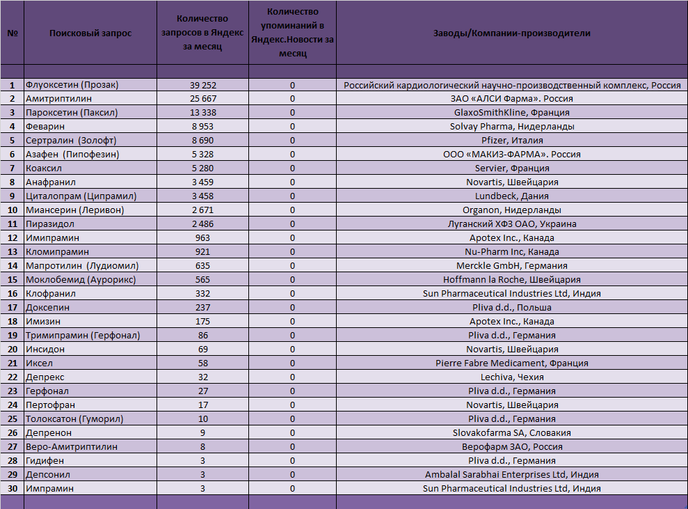Select the cell 'Коаксил'
Viewport: 688px width, 509px height.
point(90,168)
